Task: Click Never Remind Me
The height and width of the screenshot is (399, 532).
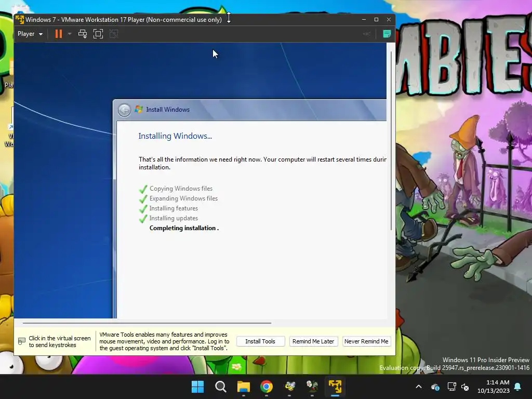Action: [x=366, y=341]
